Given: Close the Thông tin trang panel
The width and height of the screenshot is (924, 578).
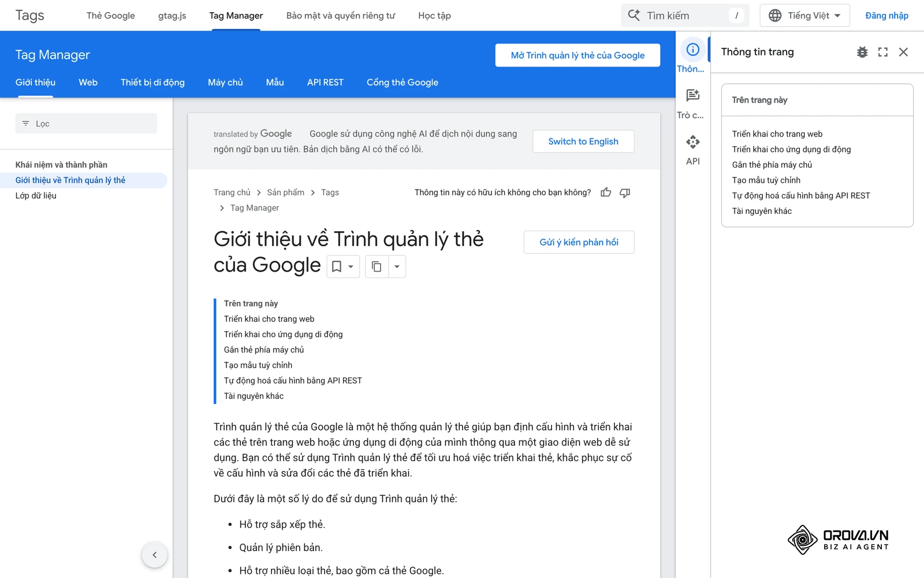Looking at the screenshot, I should (904, 52).
